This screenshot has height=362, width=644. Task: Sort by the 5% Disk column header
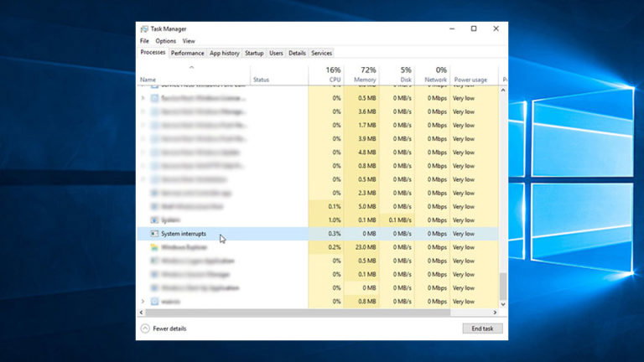click(397, 75)
